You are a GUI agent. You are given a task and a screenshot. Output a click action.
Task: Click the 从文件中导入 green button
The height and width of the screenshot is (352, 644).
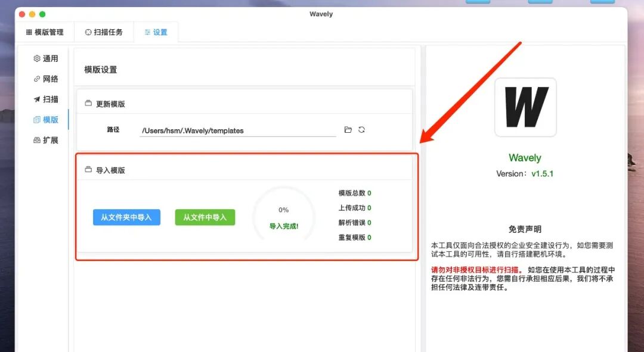pos(205,217)
